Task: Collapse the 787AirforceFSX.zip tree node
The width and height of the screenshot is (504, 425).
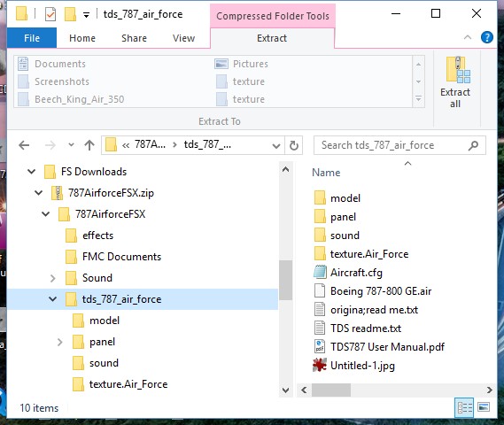Action: 39,193
